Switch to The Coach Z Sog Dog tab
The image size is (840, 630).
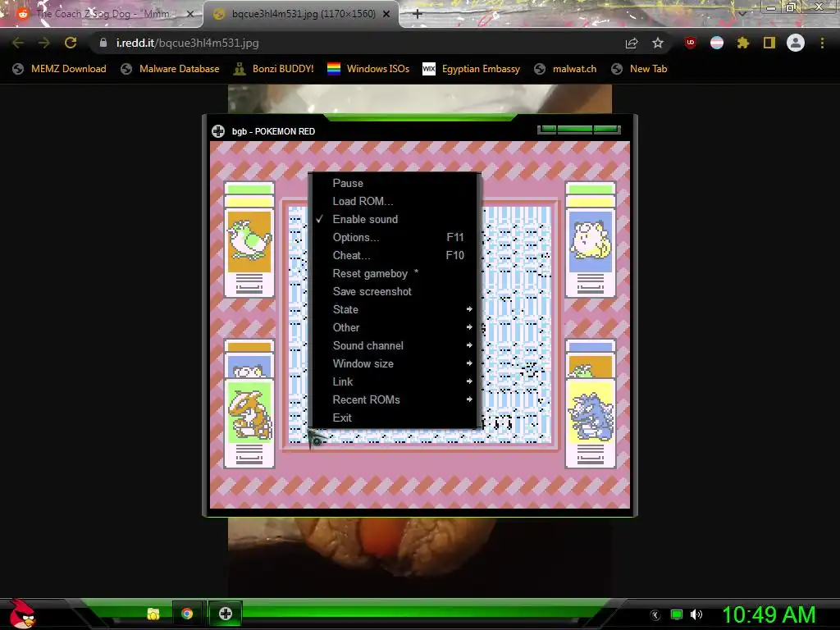(x=102, y=14)
